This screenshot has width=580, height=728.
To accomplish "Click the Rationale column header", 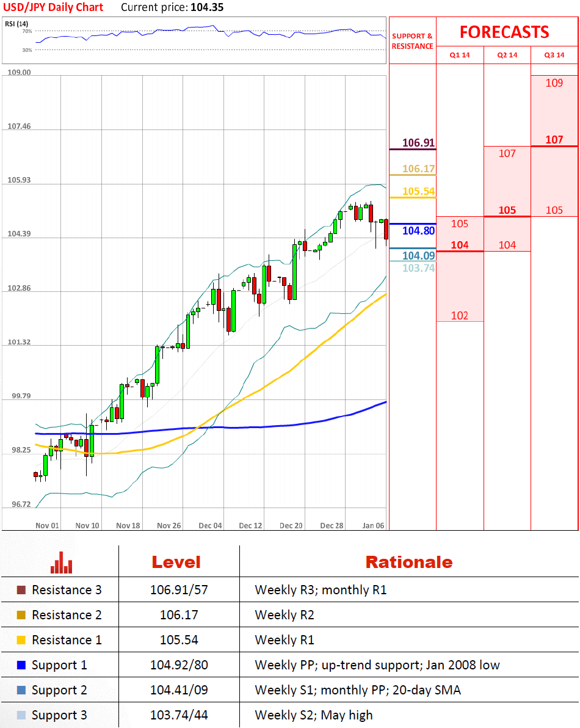I will (x=408, y=562).
